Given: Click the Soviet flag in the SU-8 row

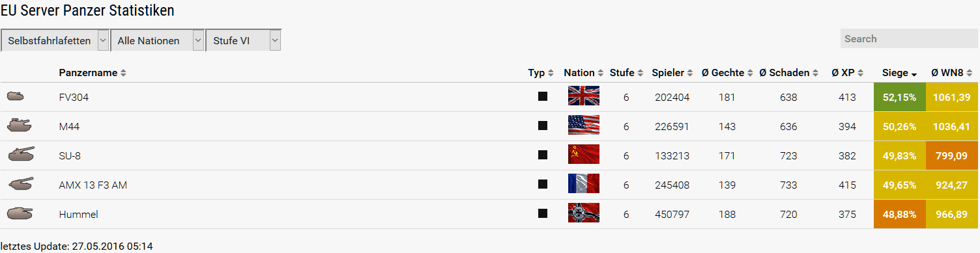Looking at the screenshot, I should coord(583,155).
